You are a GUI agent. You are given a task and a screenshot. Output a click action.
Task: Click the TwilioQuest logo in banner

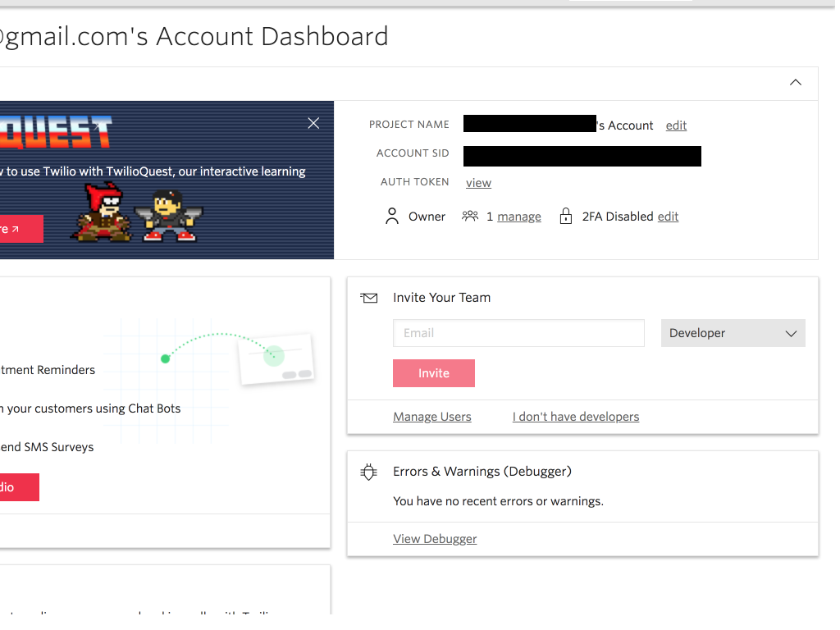point(56,132)
